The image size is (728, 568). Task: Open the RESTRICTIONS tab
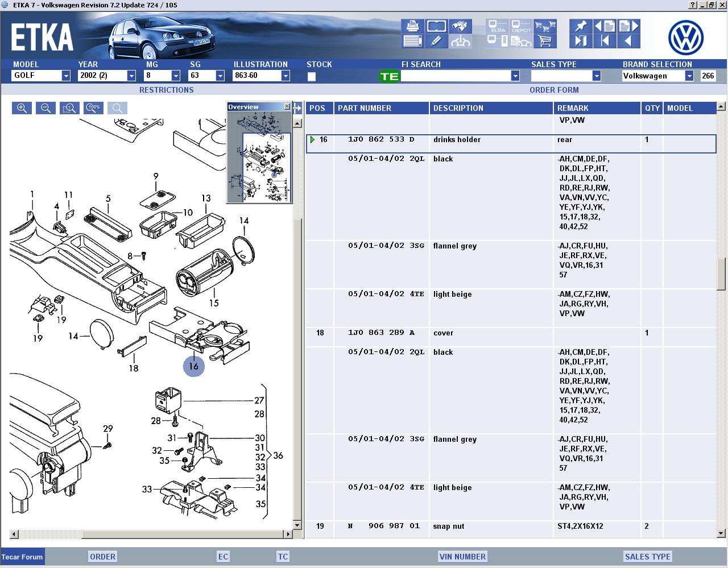pos(166,90)
